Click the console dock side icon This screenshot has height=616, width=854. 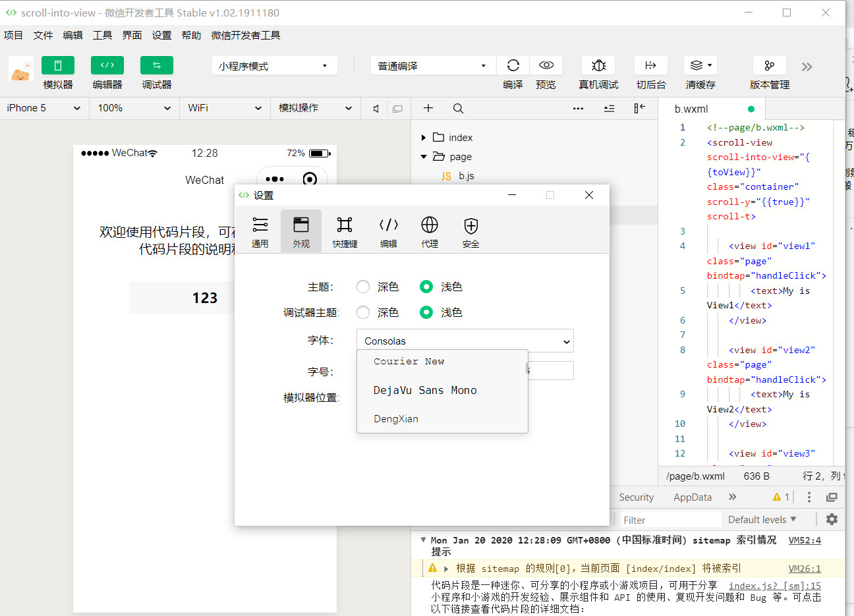pyautogui.click(x=832, y=497)
